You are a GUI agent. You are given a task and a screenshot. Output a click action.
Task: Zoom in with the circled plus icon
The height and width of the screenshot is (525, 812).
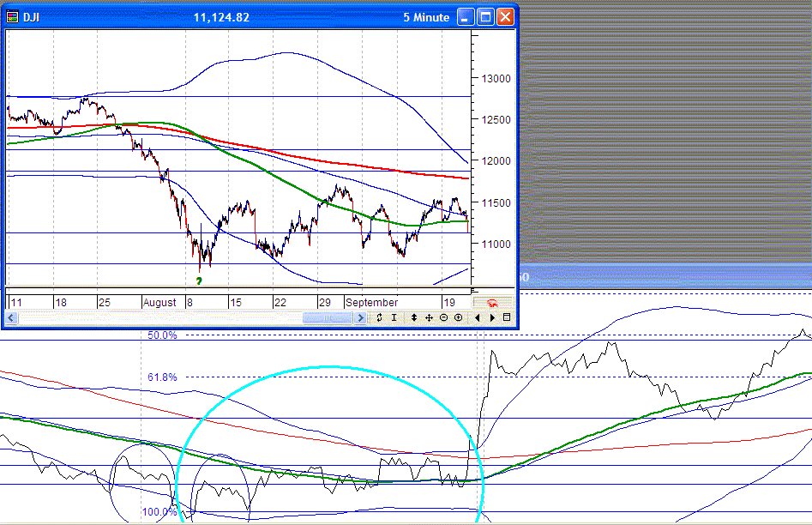pos(458,317)
